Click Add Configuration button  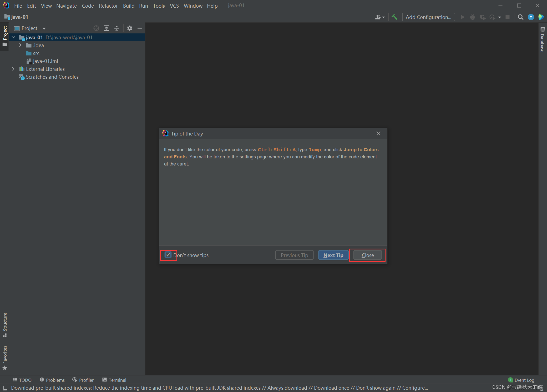(428, 17)
